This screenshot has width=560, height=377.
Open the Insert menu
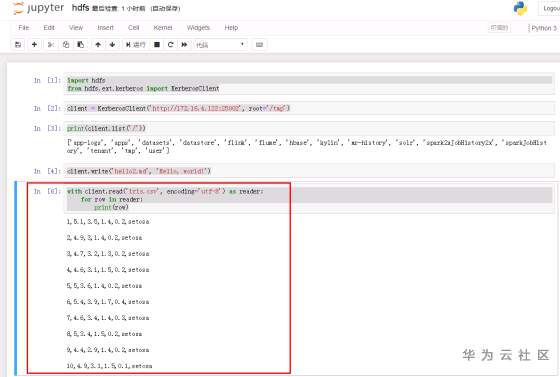point(105,27)
